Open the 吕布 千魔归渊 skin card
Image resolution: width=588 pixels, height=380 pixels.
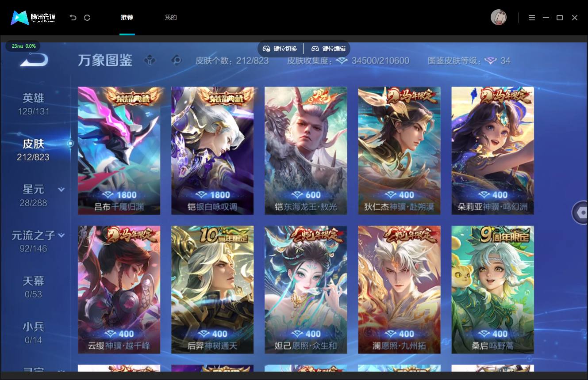pyautogui.click(x=119, y=151)
